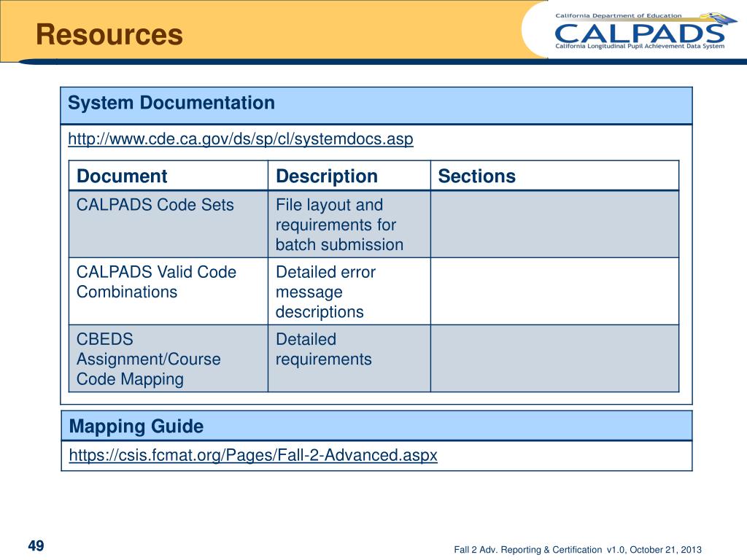Click the 'Document' column header
Image resolution: width=747 pixels, height=560 pixels.
click(169, 176)
